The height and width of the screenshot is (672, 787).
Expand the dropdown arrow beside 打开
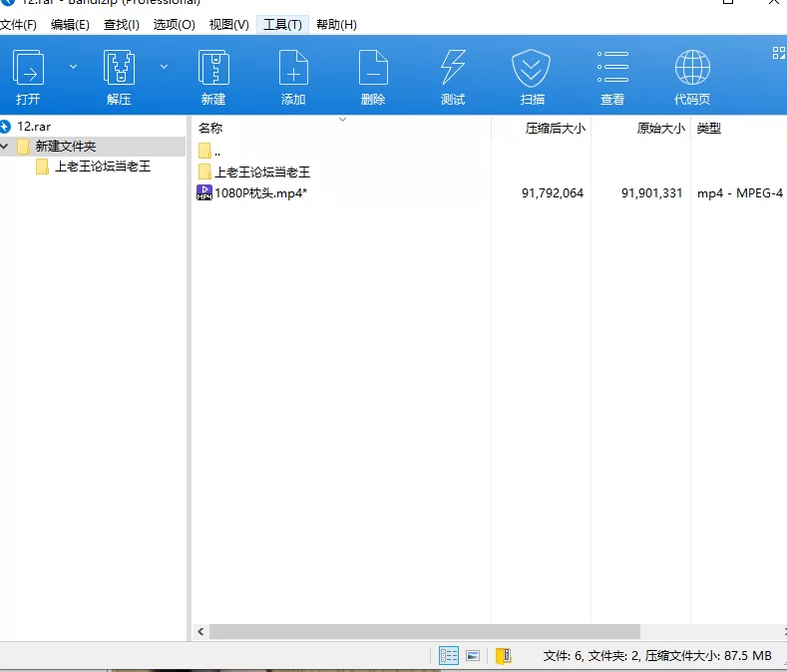coord(73,67)
